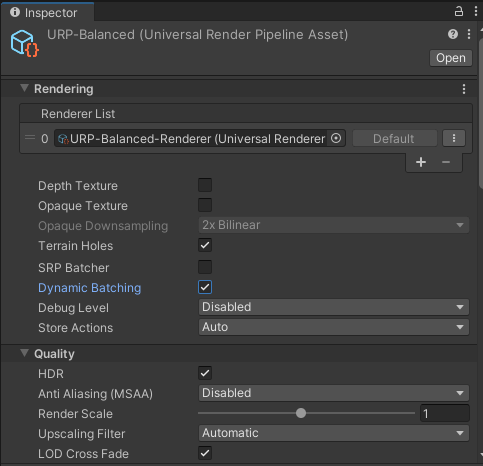Click the Renderer List header

[x=246, y=114]
